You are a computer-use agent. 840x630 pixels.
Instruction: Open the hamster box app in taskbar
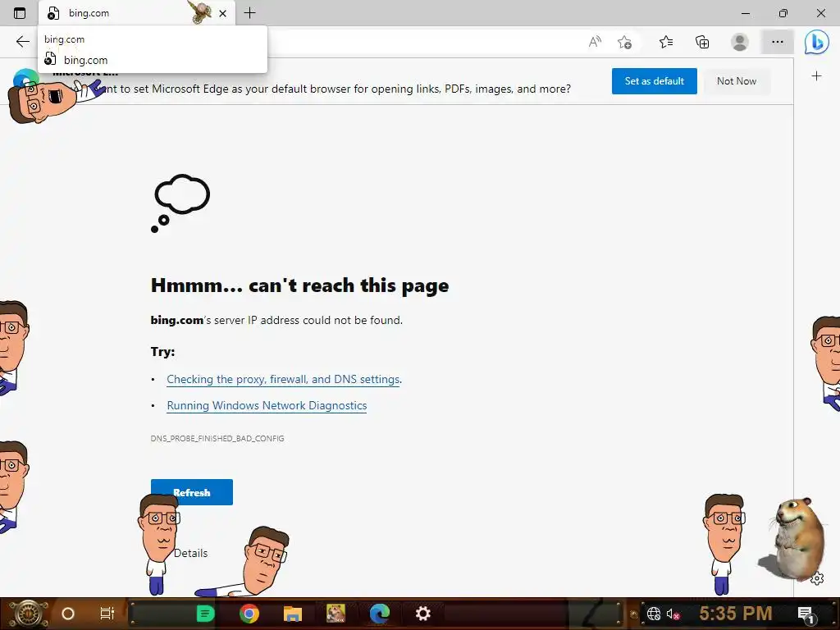[x=336, y=614]
